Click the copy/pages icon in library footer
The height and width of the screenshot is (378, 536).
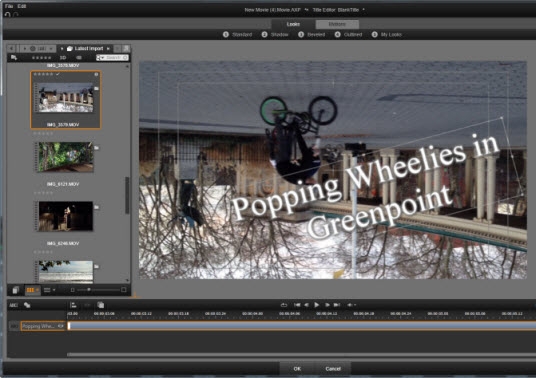(15, 290)
